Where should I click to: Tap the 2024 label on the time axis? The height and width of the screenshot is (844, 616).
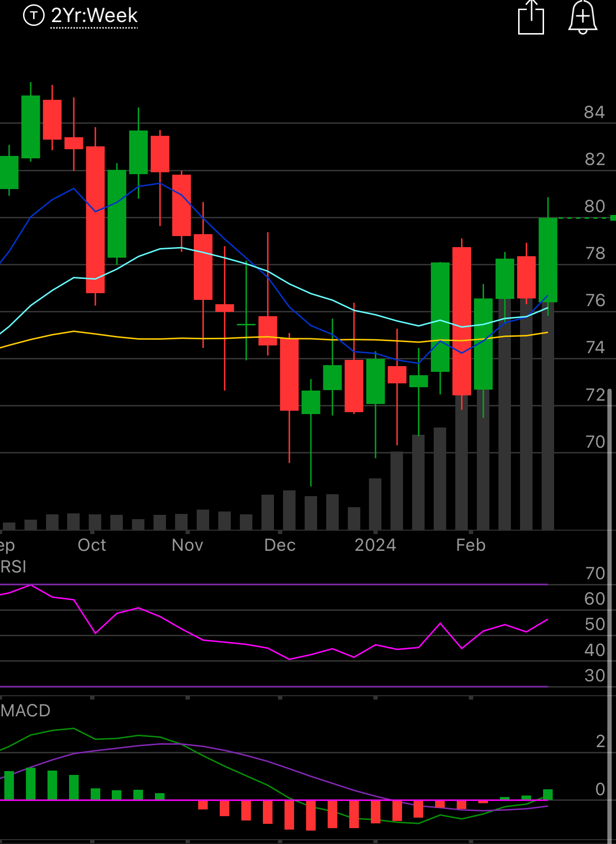376,545
